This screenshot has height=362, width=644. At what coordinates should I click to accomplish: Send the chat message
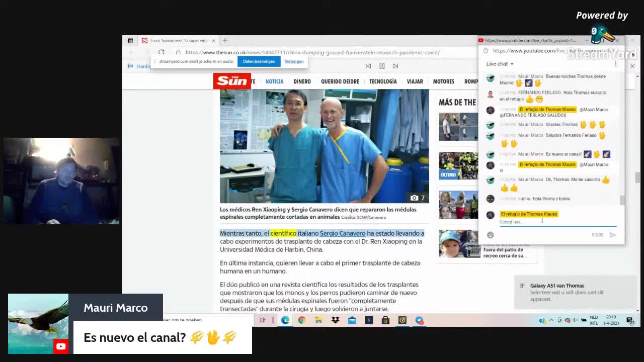pos(612,235)
